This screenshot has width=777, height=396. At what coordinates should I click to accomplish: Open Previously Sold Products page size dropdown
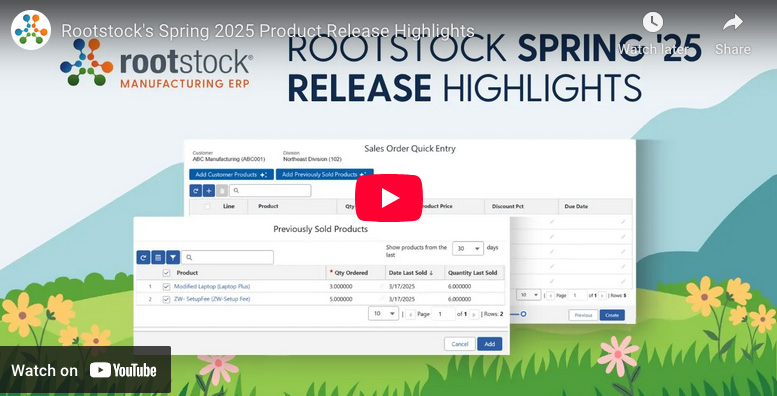tap(384, 314)
